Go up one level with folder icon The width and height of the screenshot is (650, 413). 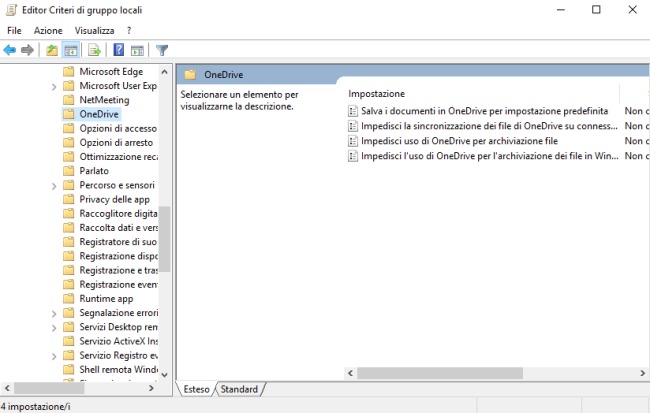[52, 50]
